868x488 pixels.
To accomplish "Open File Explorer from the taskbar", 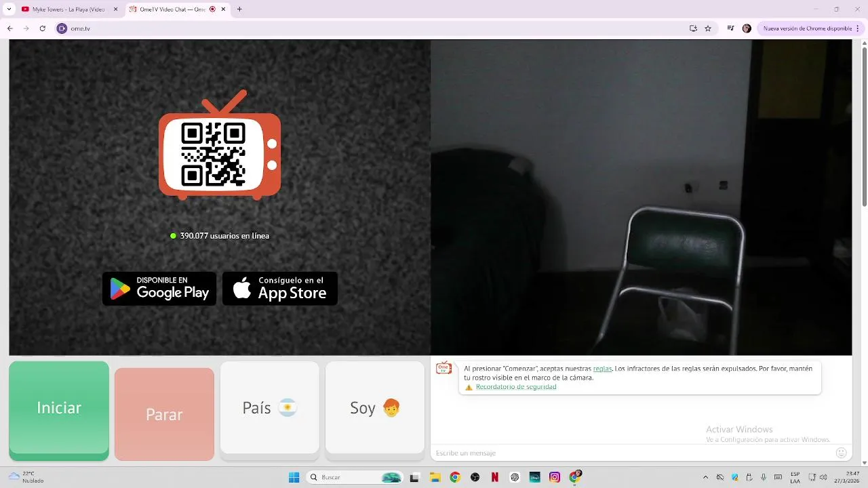I will click(435, 477).
